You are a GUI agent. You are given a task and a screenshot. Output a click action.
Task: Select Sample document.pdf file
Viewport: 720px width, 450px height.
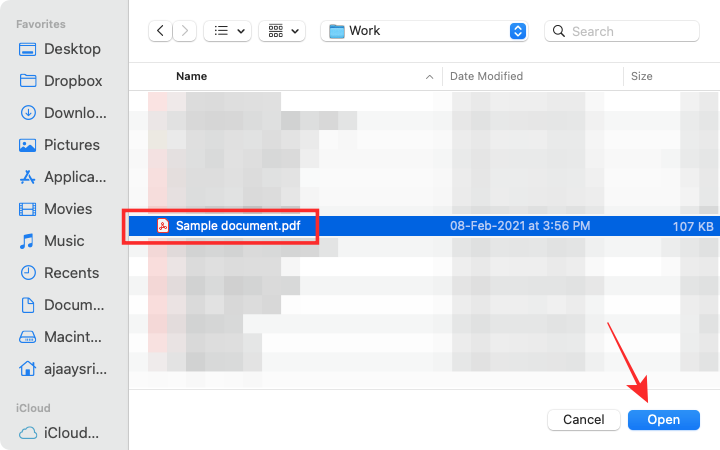pyautogui.click(x=424, y=226)
